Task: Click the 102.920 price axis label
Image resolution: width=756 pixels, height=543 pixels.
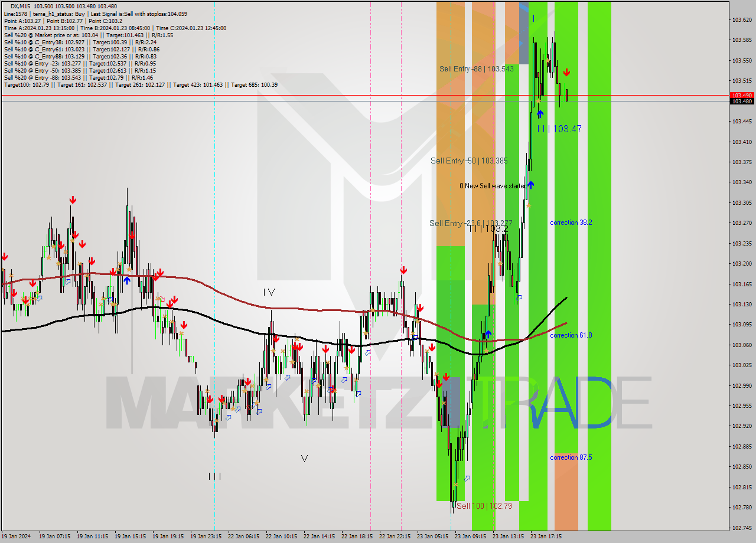Action: pos(742,426)
